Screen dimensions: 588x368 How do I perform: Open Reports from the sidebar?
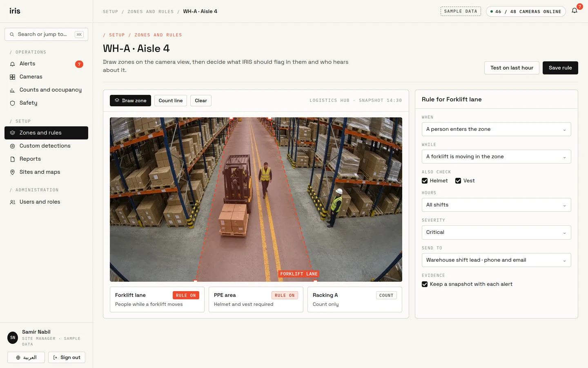(x=46, y=159)
